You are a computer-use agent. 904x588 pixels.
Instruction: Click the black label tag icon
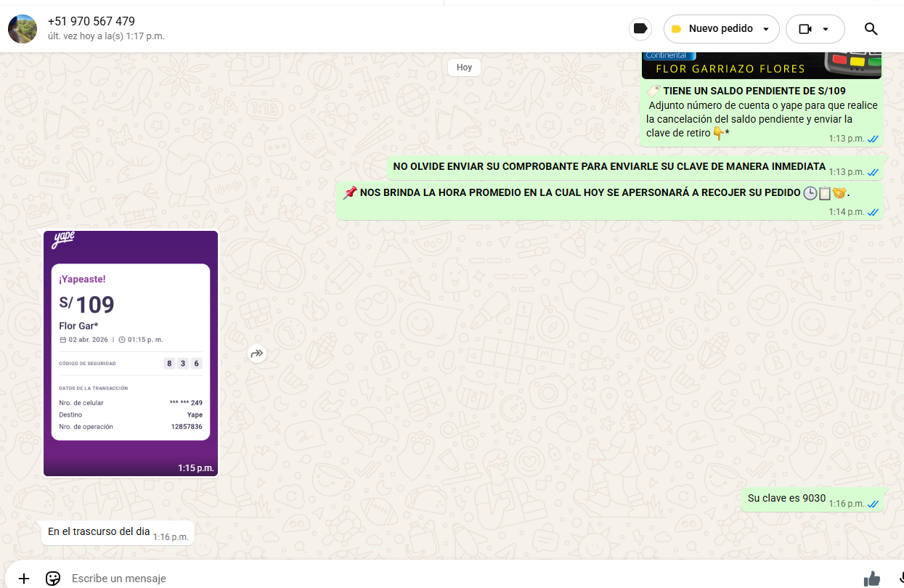[x=640, y=29]
